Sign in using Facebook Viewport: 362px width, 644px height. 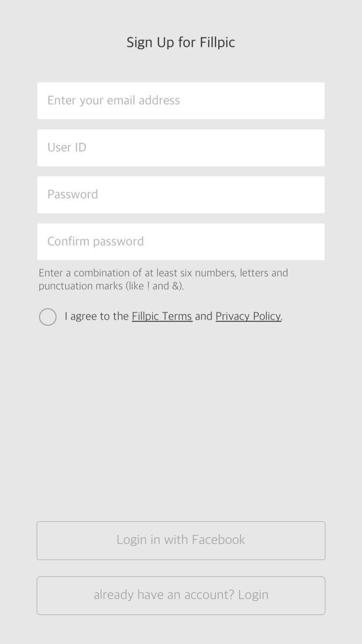coord(181,540)
